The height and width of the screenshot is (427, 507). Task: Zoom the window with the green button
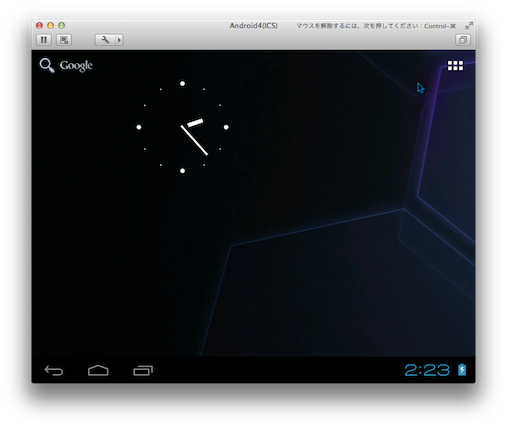[61, 25]
